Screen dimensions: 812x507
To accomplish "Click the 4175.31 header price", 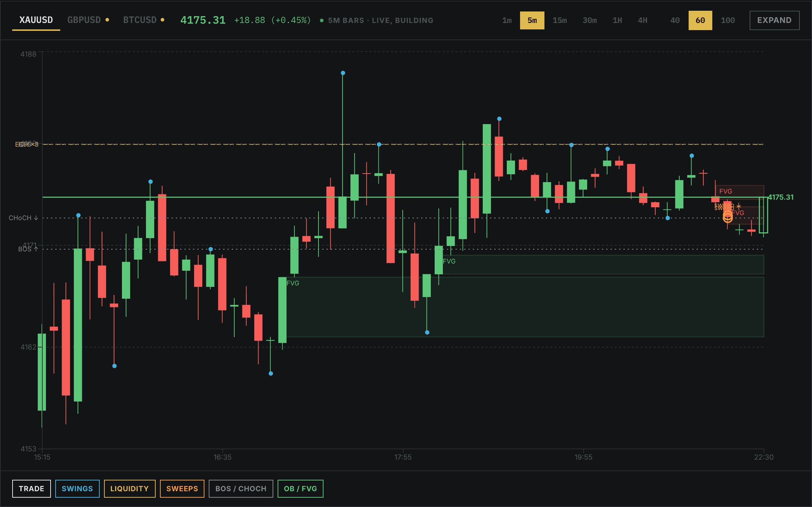I will click(203, 20).
